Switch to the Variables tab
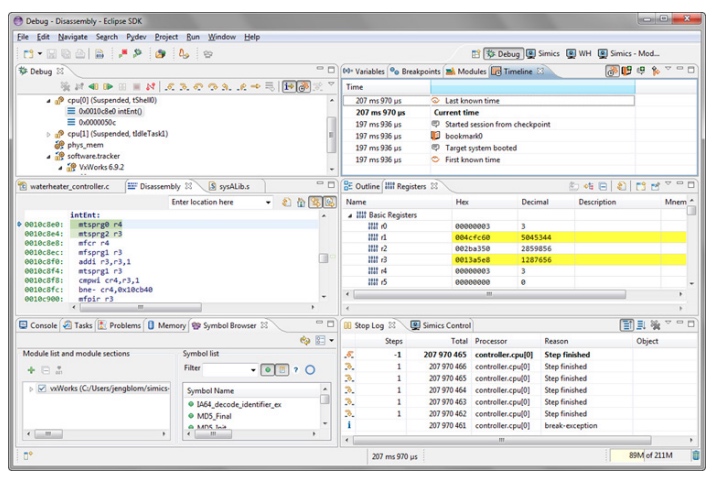 point(364,71)
